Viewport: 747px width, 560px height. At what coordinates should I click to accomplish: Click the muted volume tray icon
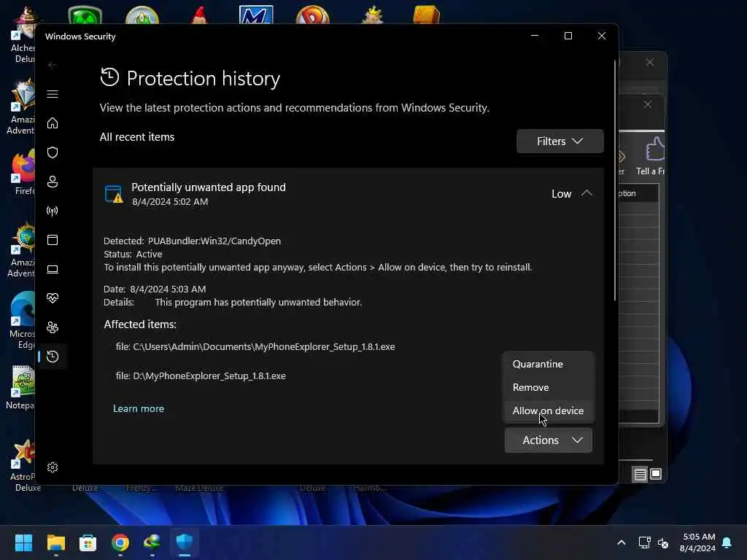[663, 542]
